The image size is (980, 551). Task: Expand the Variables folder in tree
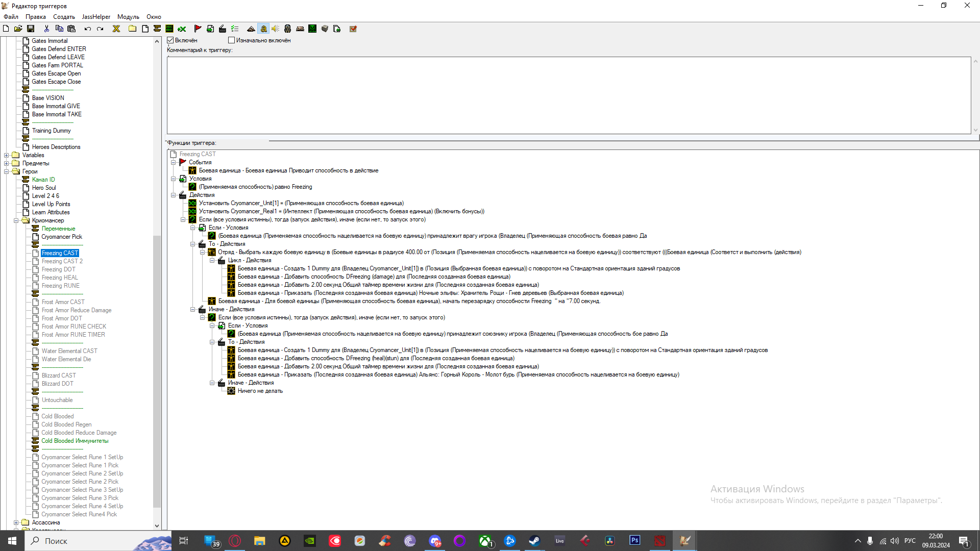(7, 155)
